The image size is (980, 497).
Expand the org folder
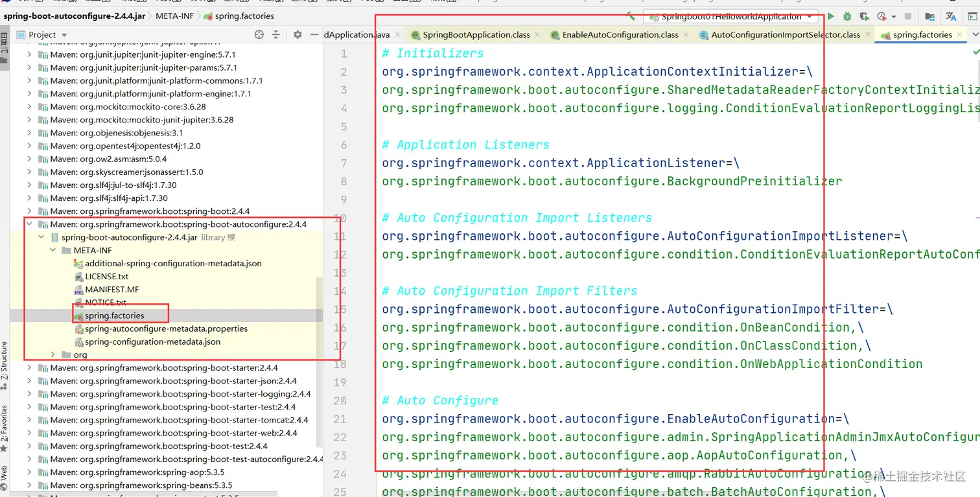coord(54,354)
